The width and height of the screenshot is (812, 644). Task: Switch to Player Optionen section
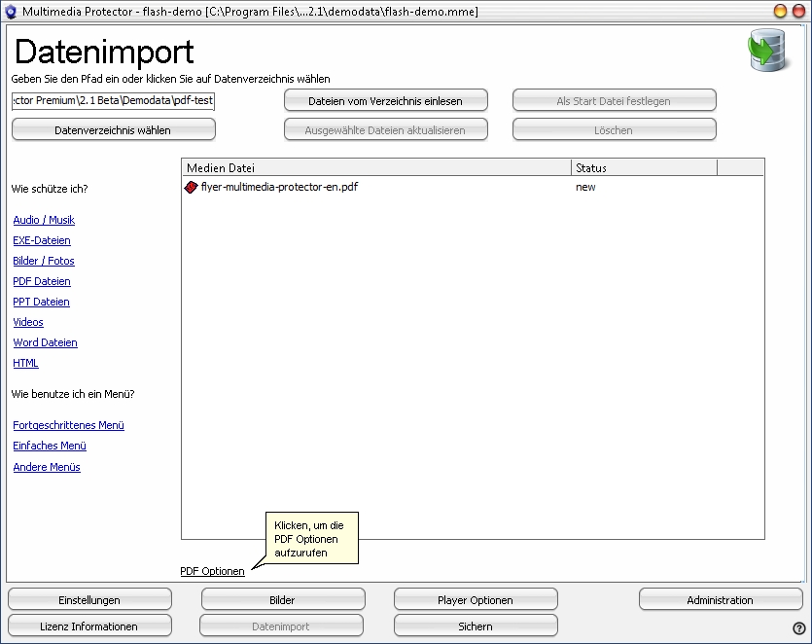(x=476, y=600)
